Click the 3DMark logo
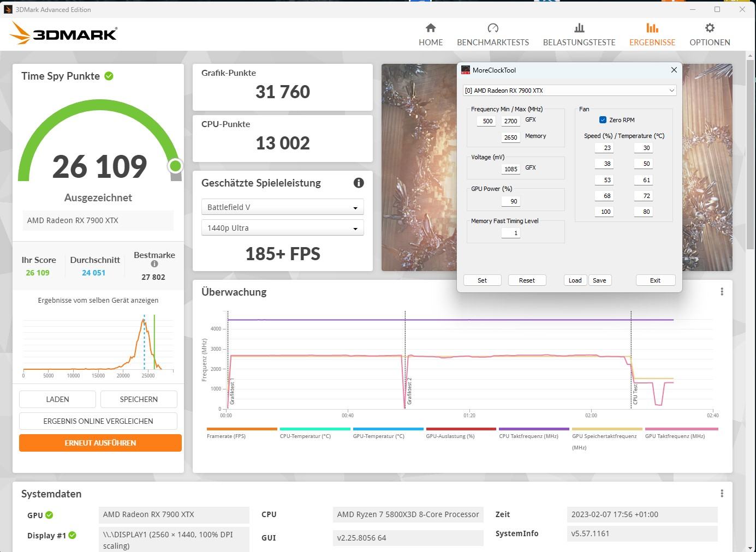The image size is (756, 552). 63,33
